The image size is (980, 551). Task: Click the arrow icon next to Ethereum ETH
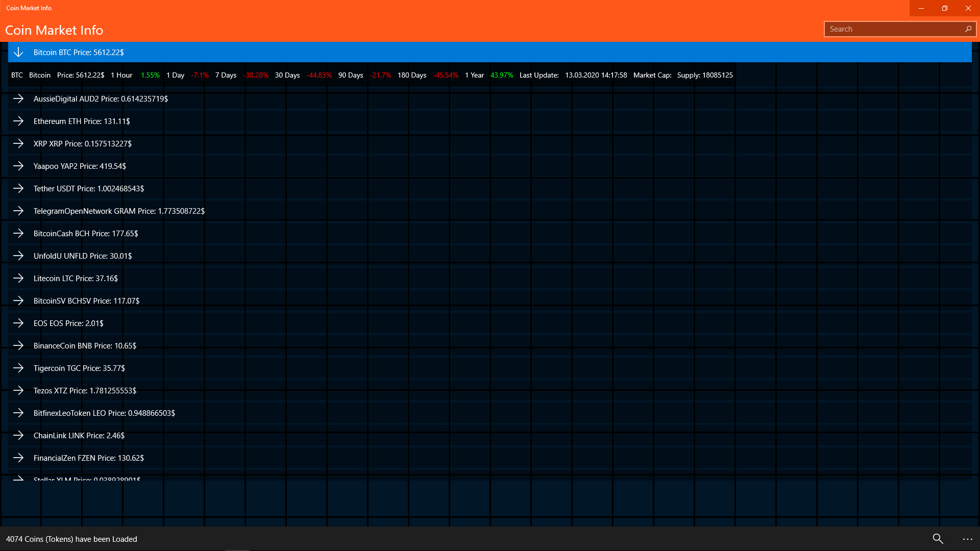[x=18, y=120]
